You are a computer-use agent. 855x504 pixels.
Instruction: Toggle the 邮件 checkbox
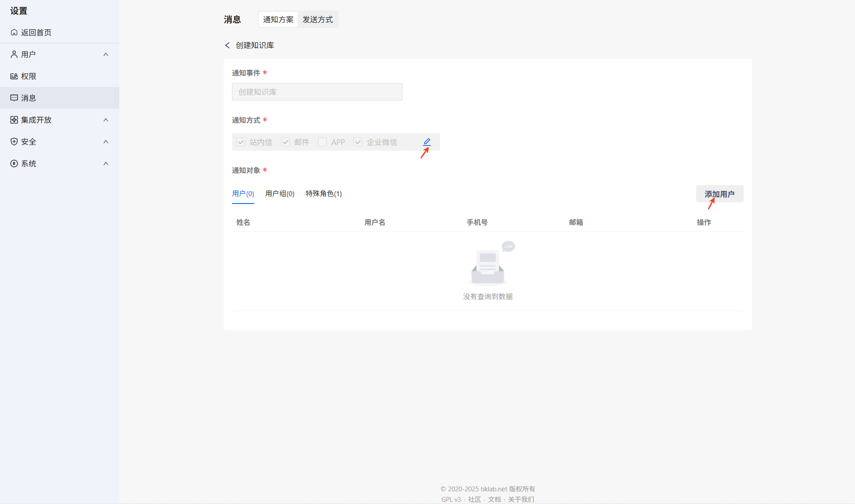click(x=285, y=142)
